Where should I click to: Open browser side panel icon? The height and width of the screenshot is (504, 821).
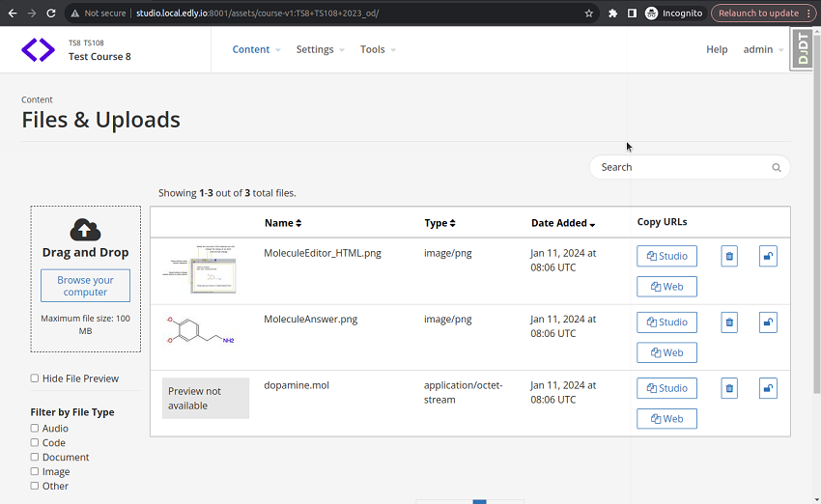point(632,14)
